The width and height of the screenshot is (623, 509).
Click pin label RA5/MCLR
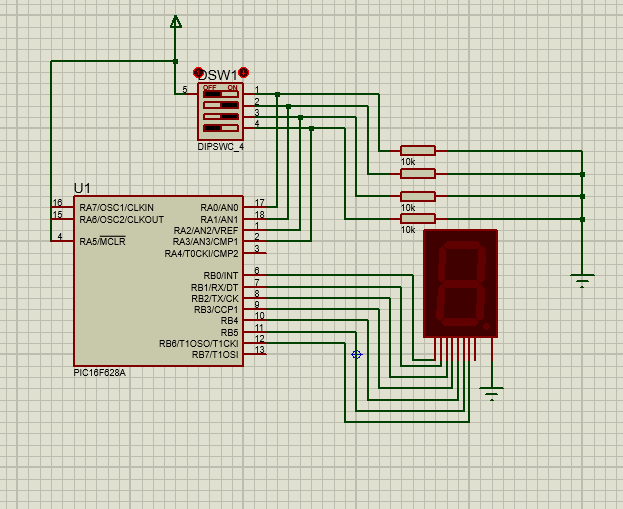(103, 241)
